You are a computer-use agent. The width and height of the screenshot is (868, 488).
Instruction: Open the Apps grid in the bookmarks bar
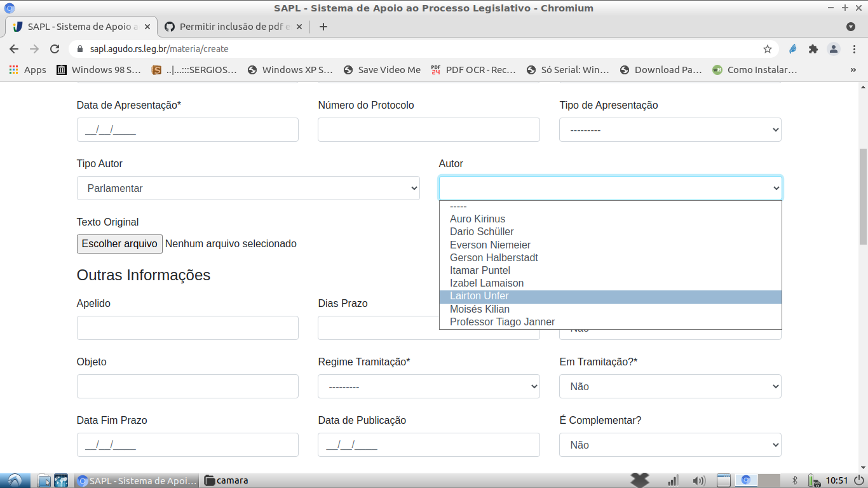click(27, 70)
